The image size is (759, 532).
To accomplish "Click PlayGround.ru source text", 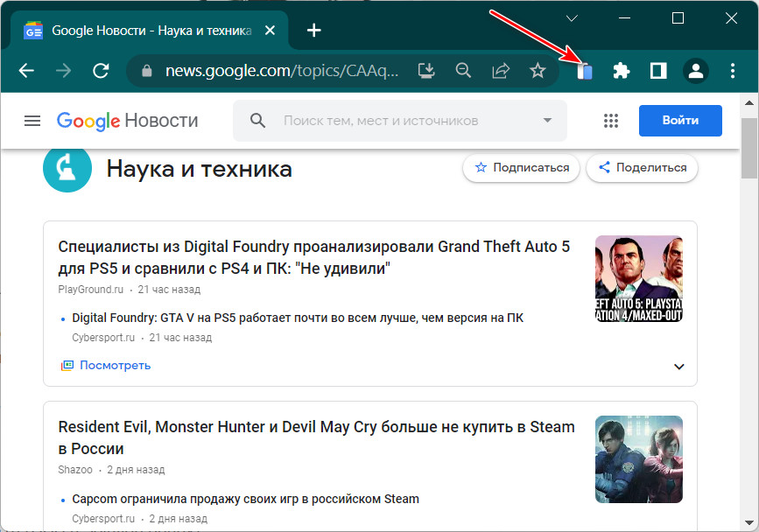I will click(x=90, y=290).
